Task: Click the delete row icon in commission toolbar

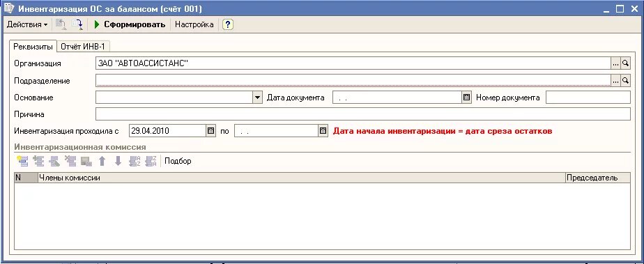Action: [x=70, y=162]
